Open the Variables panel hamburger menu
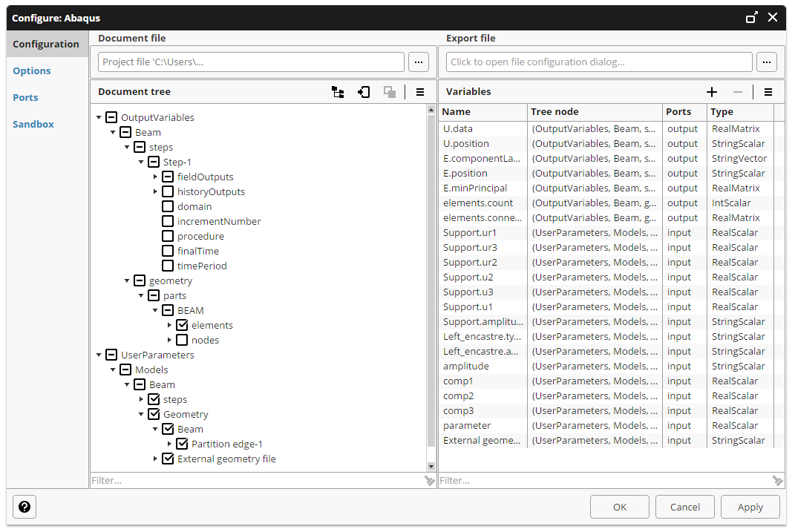The width and height of the screenshot is (795, 532). click(768, 92)
